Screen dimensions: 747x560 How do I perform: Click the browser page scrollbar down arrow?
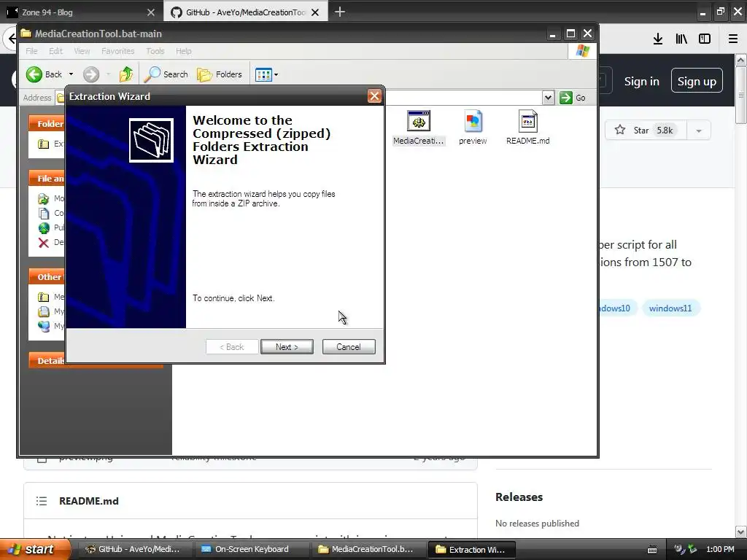click(x=741, y=532)
